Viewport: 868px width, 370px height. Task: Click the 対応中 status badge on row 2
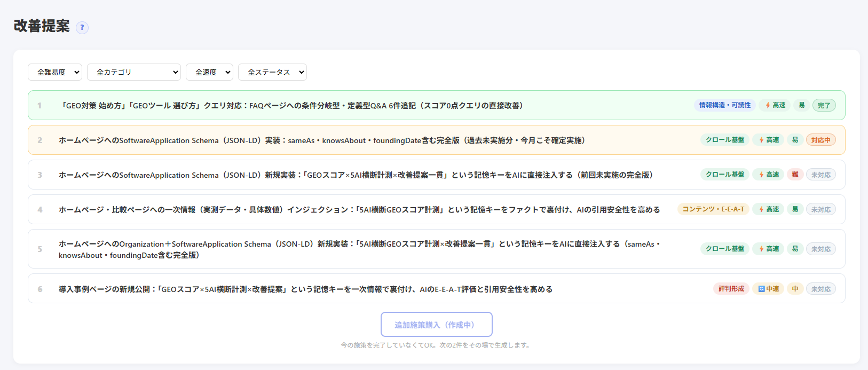[821, 140]
